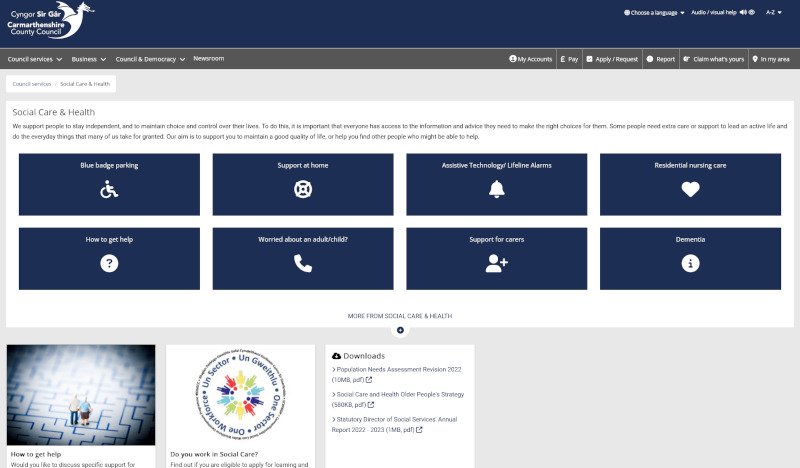This screenshot has height=468, width=800.
Task: Open Population Needs Assessment Revision 2022 pdf
Action: click(x=396, y=375)
